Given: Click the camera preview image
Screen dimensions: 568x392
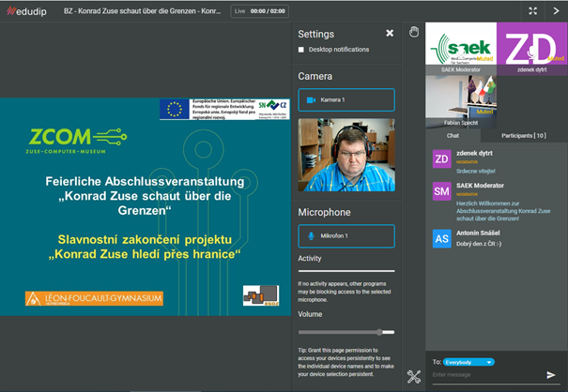Looking at the screenshot, I should [346, 155].
